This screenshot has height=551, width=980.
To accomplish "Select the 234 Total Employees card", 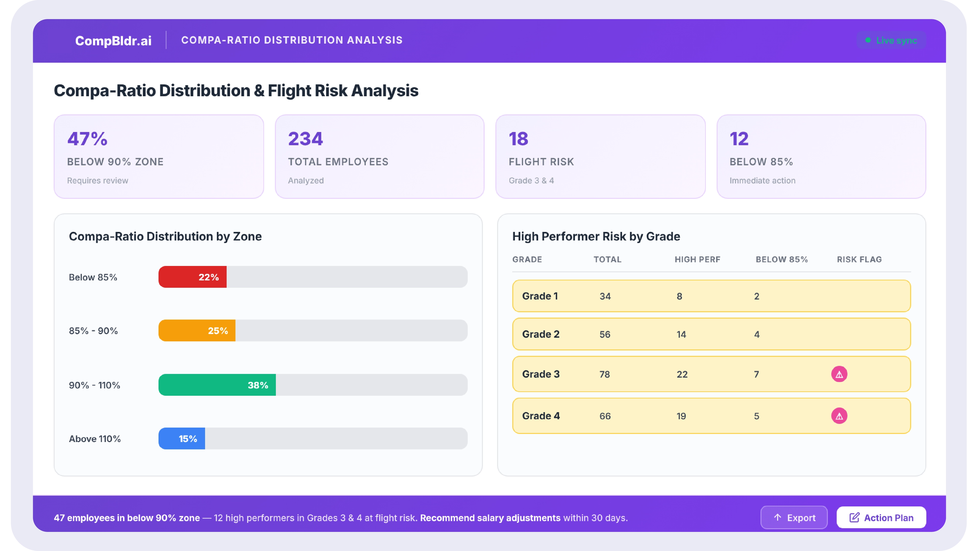I will 380,157.
